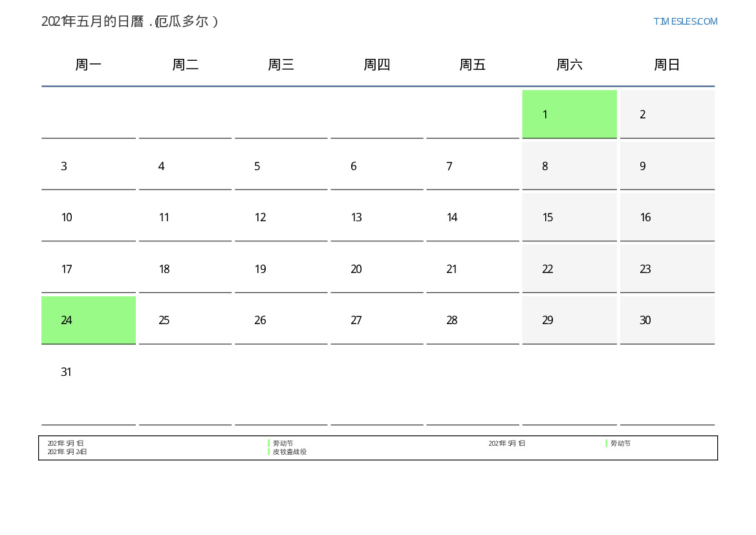Pick day 20 on the calendar

[x=377, y=269]
